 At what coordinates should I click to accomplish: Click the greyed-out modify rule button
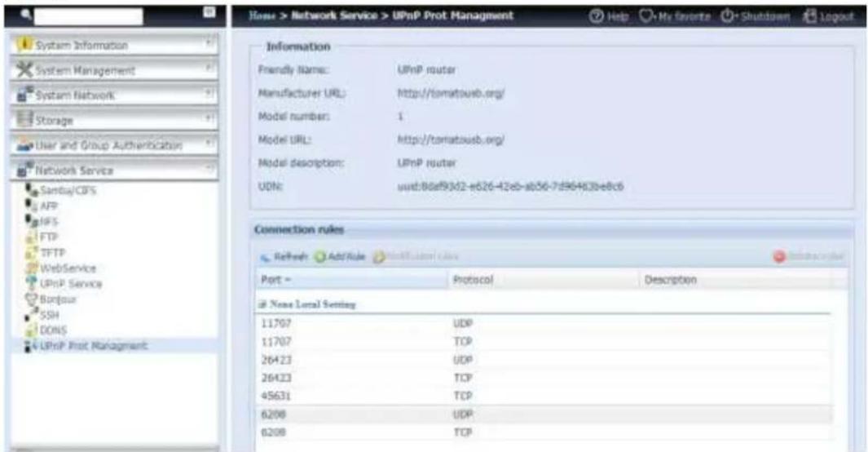[416, 256]
